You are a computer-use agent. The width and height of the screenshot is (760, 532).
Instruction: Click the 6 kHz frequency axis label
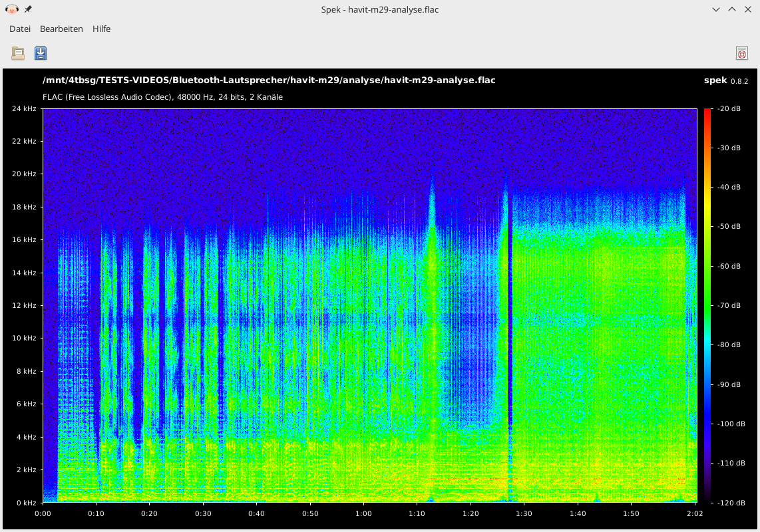coord(26,404)
